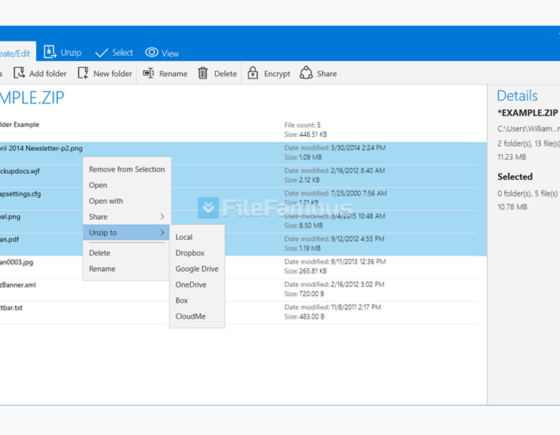Screen dimensions: 560x435
Task: Click the *EXAMPLE.ZIP name in Details
Action: coord(528,113)
